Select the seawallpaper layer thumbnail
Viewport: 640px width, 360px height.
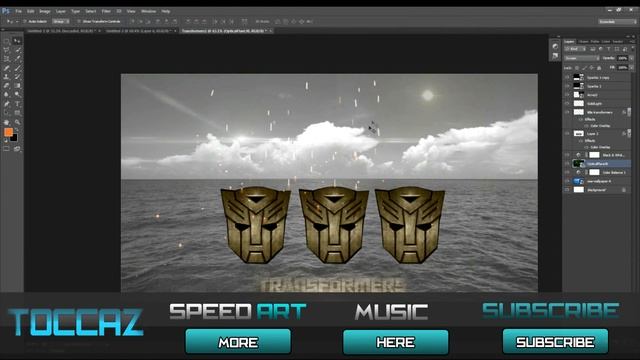[x=578, y=181]
